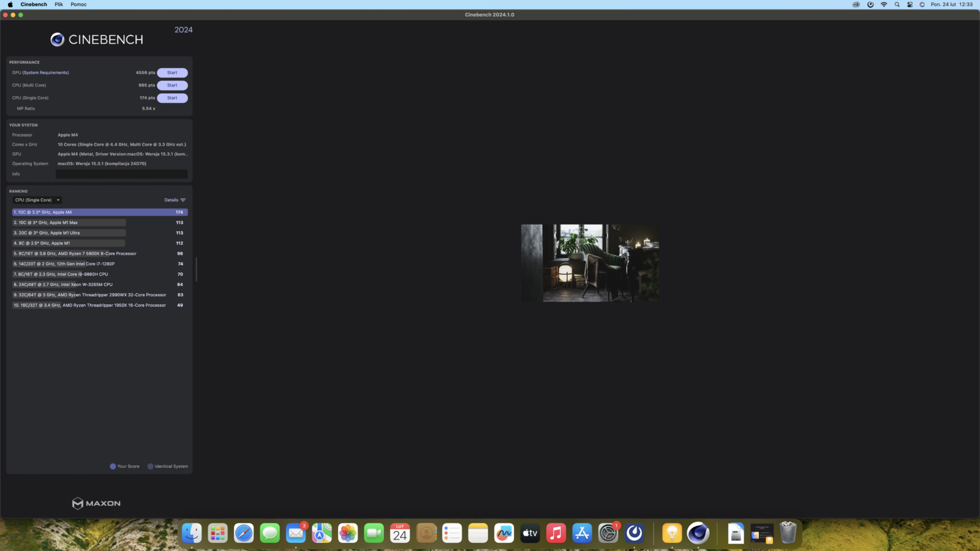
Task: Open the Wi-Fi status menu
Action: [x=884, y=4]
